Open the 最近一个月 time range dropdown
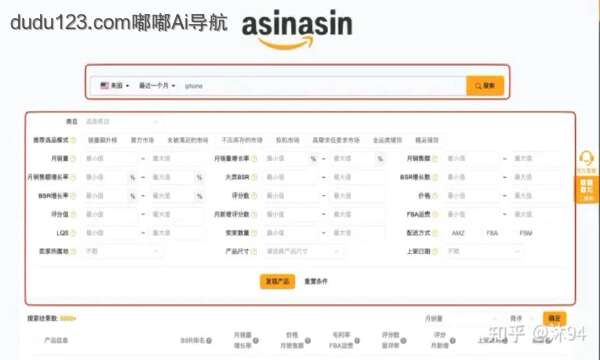Viewport: 600px width, 360px height. tap(157, 86)
